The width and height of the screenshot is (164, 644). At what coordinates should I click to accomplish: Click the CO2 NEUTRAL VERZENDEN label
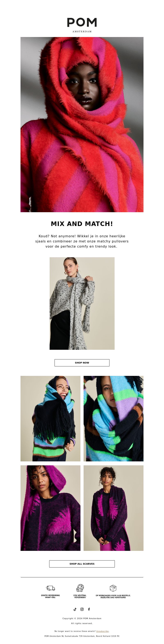80,596
